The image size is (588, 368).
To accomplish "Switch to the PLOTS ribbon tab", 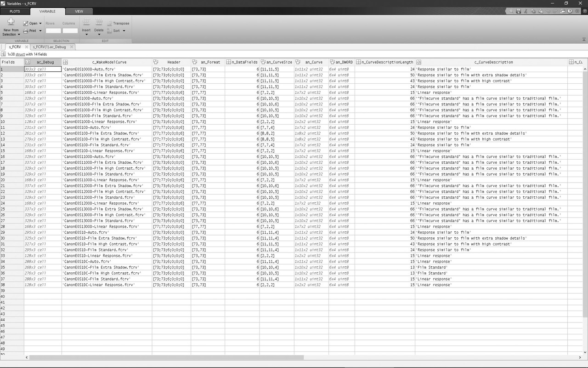I will (x=15, y=11).
